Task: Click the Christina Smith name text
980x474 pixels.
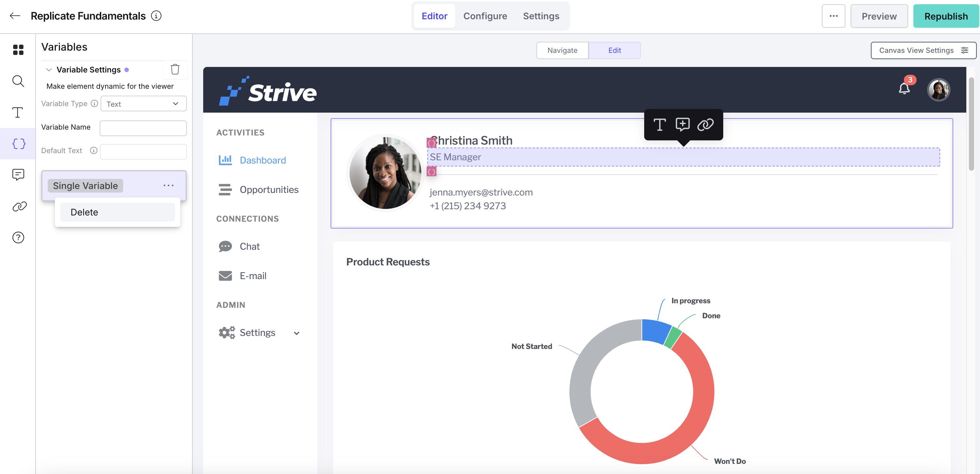Action: click(471, 140)
